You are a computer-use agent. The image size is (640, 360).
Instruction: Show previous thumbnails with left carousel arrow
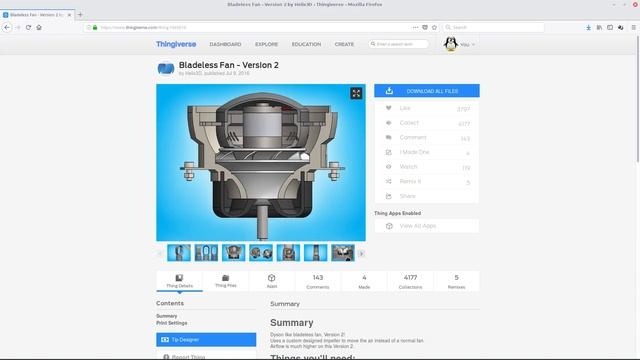[x=160, y=253]
